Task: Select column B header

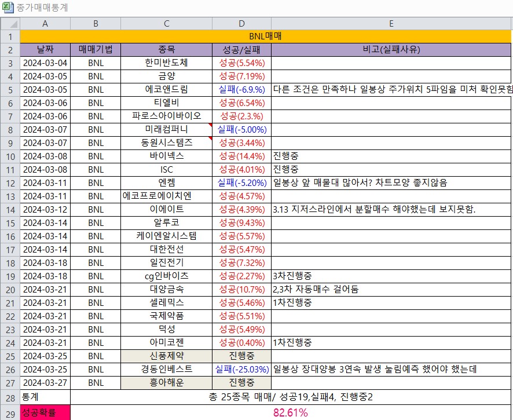Action: (96, 24)
